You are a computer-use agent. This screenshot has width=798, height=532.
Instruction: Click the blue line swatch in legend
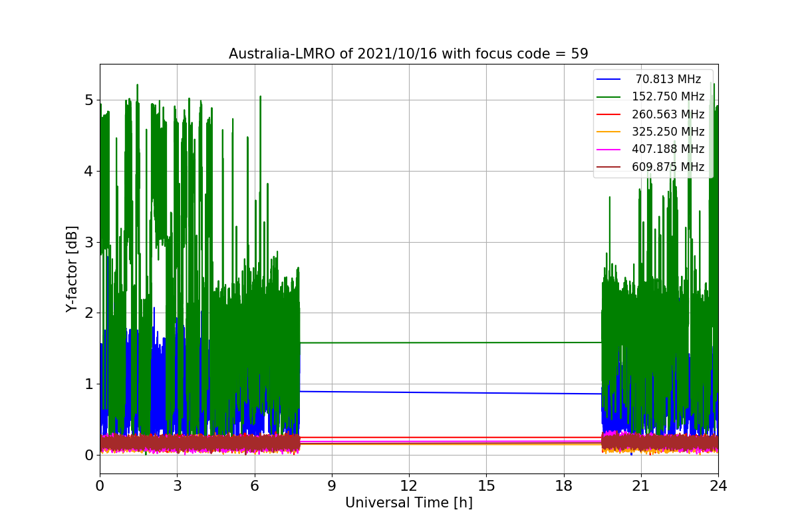coord(609,79)
